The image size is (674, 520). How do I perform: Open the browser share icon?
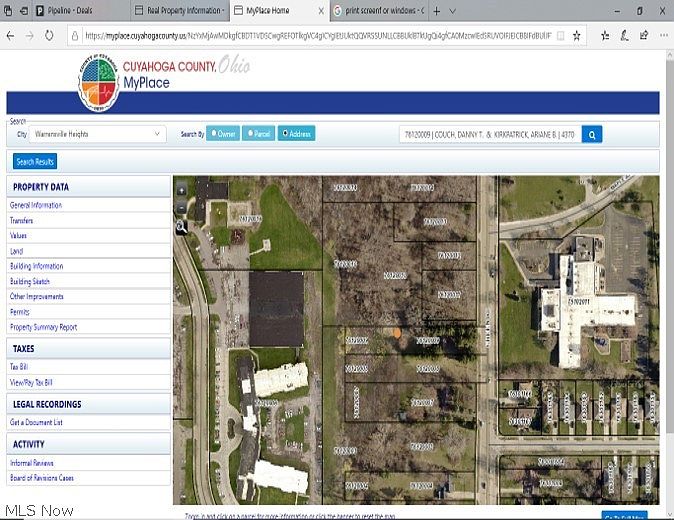click(x=643, y=36)
